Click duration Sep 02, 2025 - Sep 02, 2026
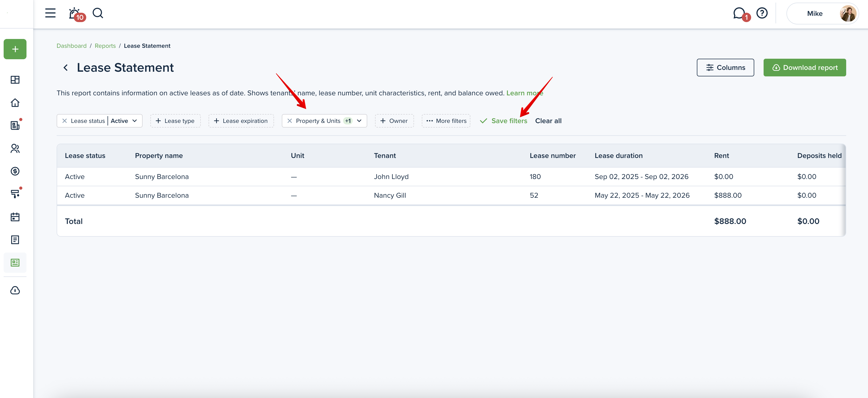868x398 pixels. click(641, 177)
